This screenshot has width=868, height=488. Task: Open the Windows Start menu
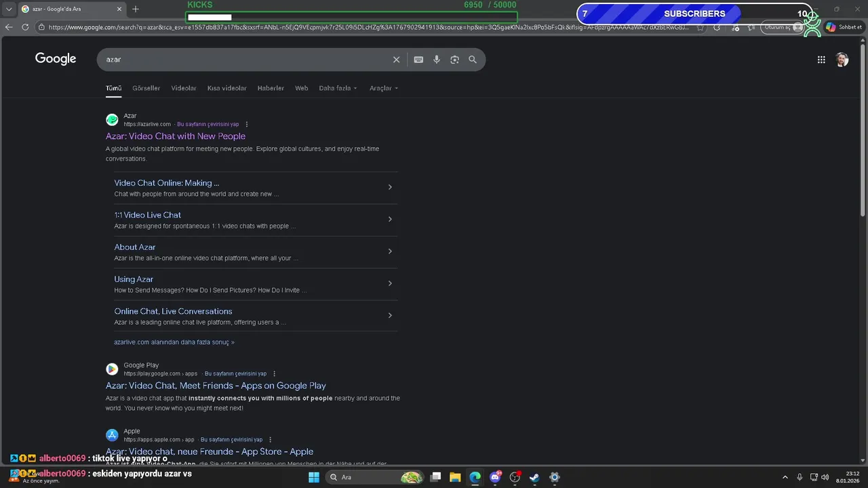(313, 477)
